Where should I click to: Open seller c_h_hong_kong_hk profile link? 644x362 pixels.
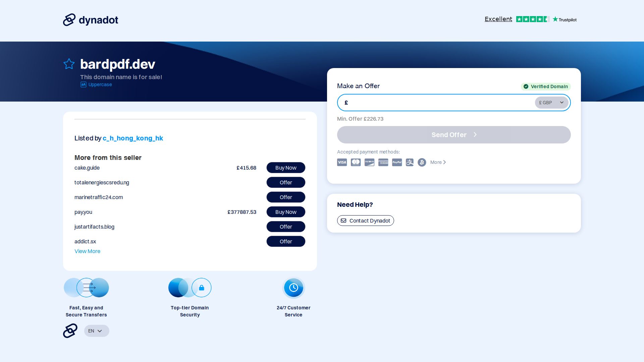click(133, 138)
